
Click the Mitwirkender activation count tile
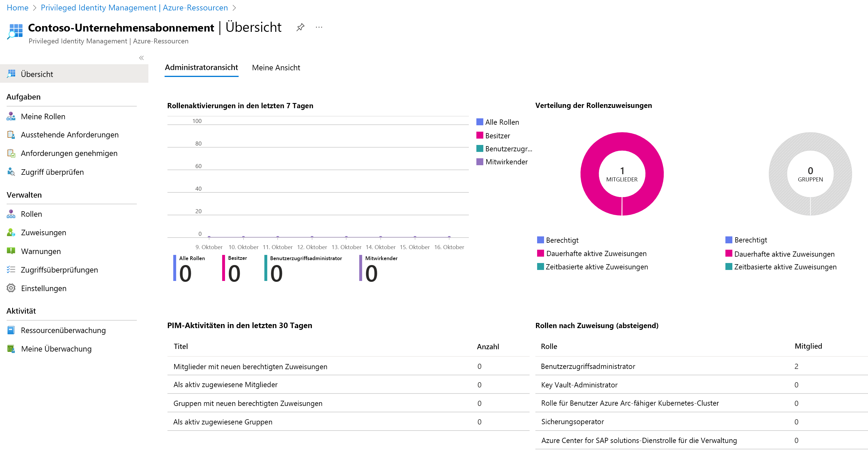[x=379, y=268]
